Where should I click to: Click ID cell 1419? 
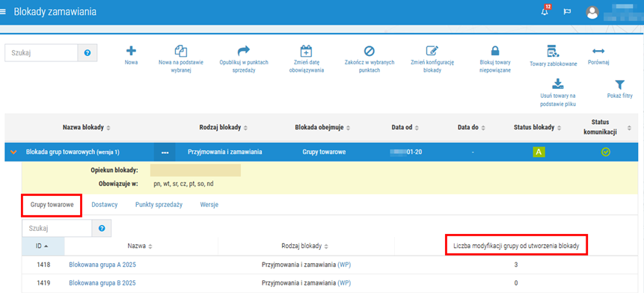(43, 283)
